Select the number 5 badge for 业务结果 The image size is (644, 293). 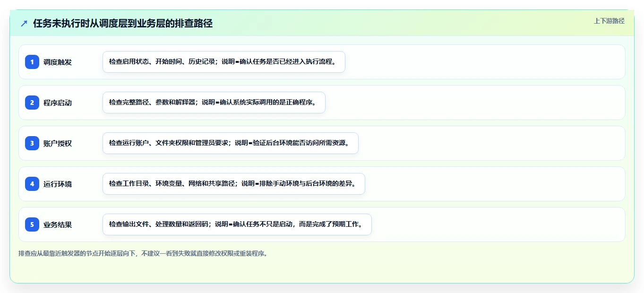tap(32, 224)
